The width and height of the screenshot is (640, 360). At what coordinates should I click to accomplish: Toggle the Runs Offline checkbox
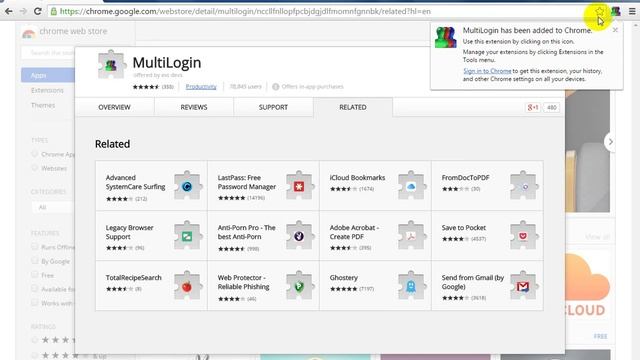pyautogui.click(x=35, y=247)
